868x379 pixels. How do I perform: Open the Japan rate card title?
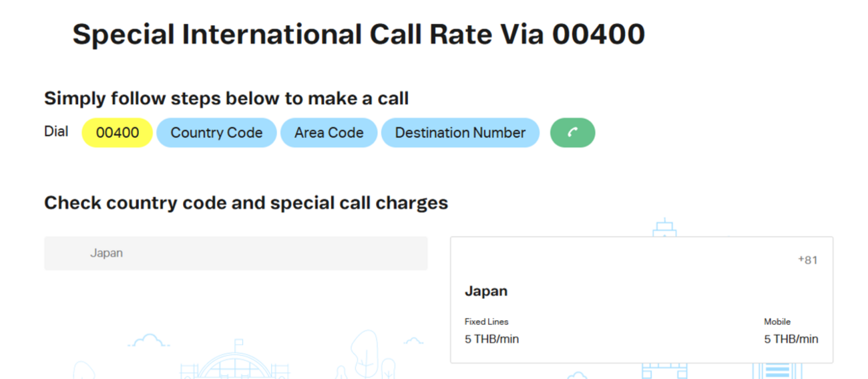click(486, 291)
